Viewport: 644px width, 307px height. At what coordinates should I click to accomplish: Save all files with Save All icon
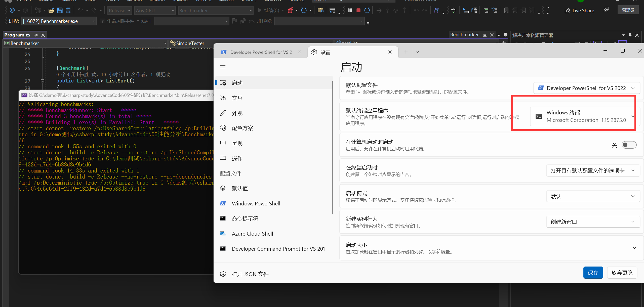tap(68, 10)
